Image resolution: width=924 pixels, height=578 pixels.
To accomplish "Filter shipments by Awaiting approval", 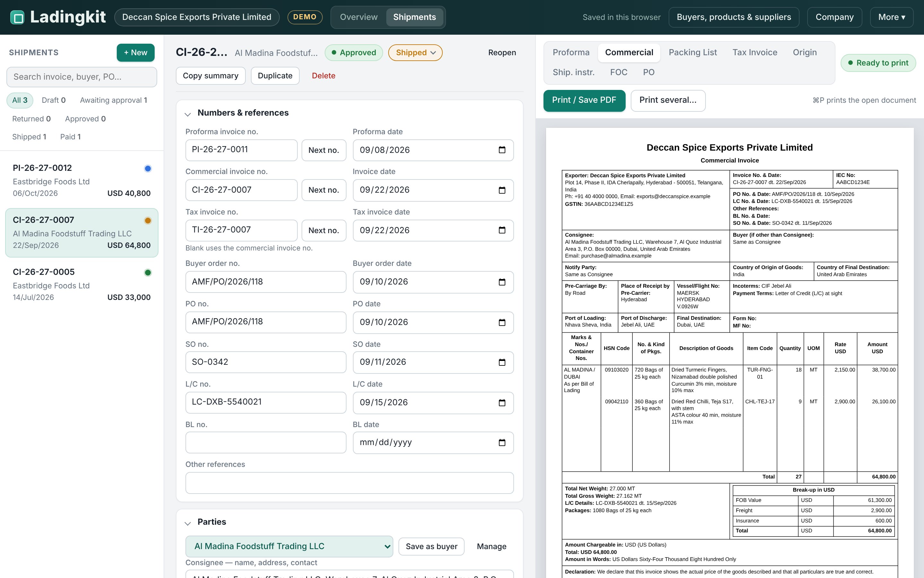I will click(113, 100).
